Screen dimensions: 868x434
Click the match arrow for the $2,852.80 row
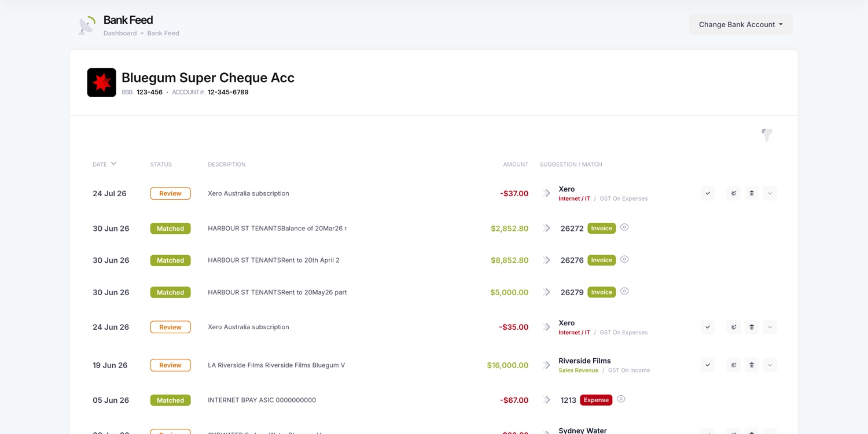tap(546, 229)
